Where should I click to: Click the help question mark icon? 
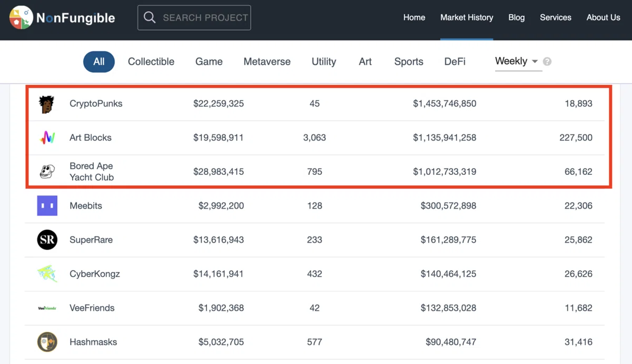547,62
